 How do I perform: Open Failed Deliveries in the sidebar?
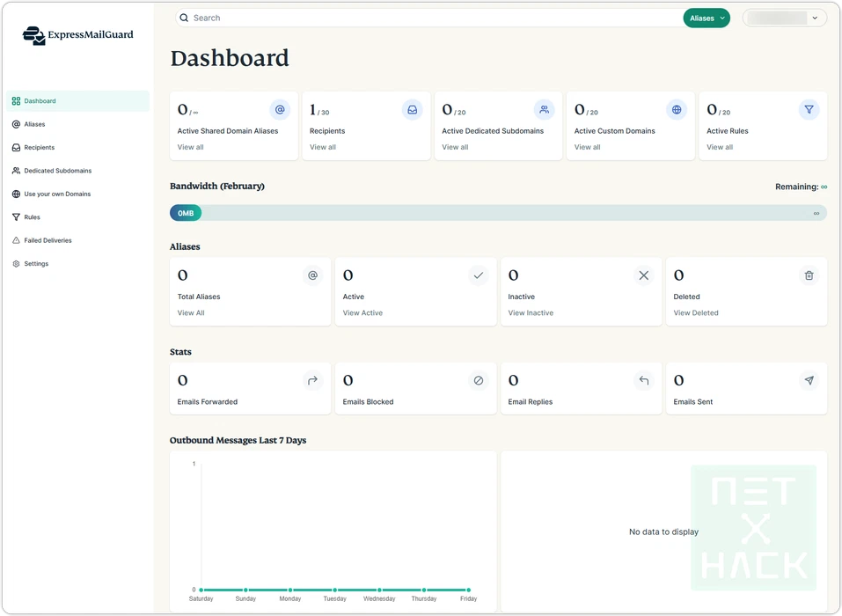(x=48, y=240)
